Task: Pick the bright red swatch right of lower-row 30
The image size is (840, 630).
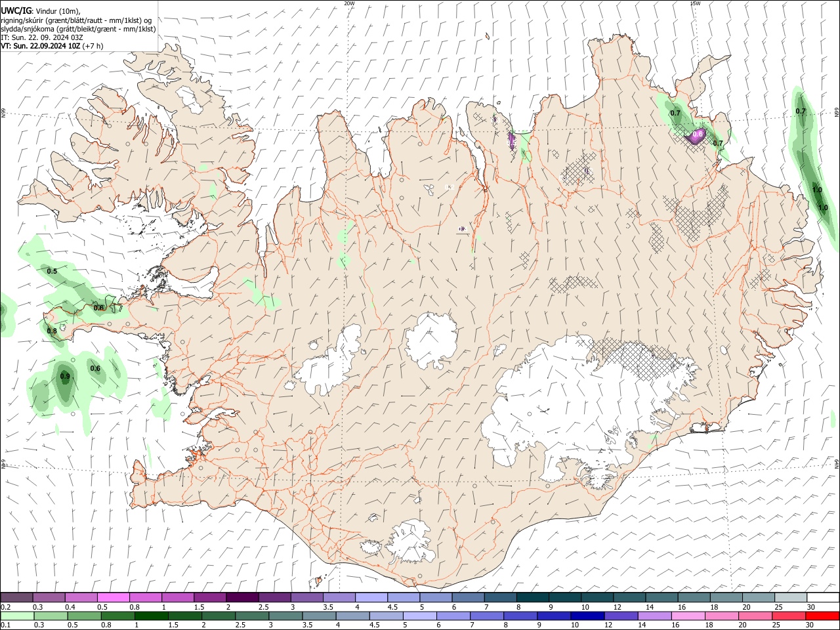Action: pyautogui.click(x=822, y=616)
